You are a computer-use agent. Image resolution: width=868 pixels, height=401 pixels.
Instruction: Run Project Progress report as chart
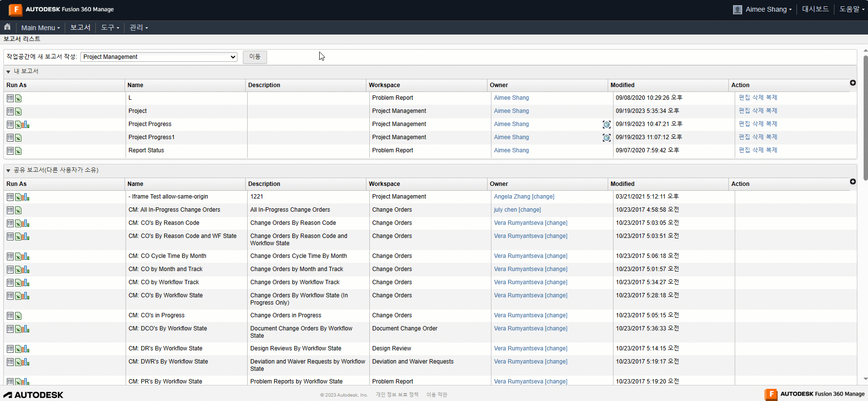pos(26,125)
